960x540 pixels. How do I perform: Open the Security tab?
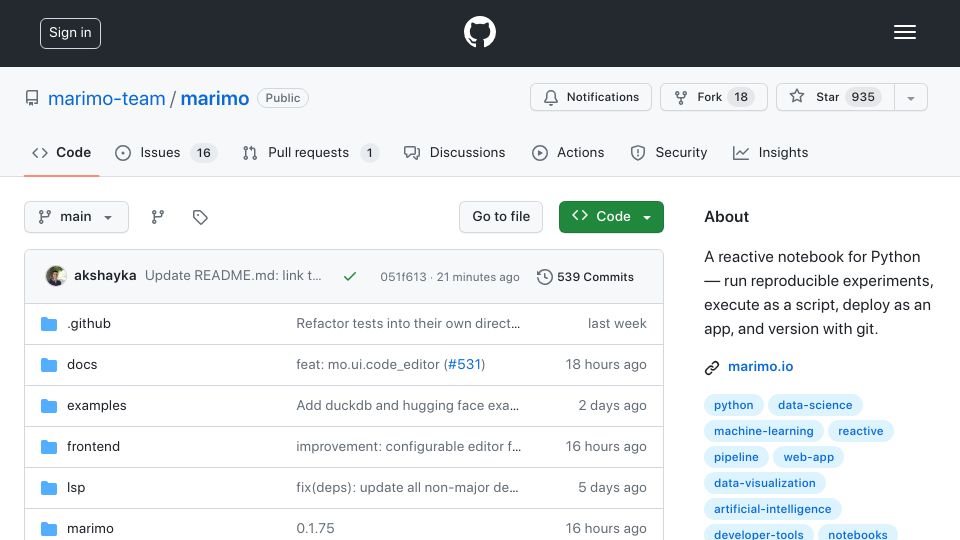coord(669,152)
